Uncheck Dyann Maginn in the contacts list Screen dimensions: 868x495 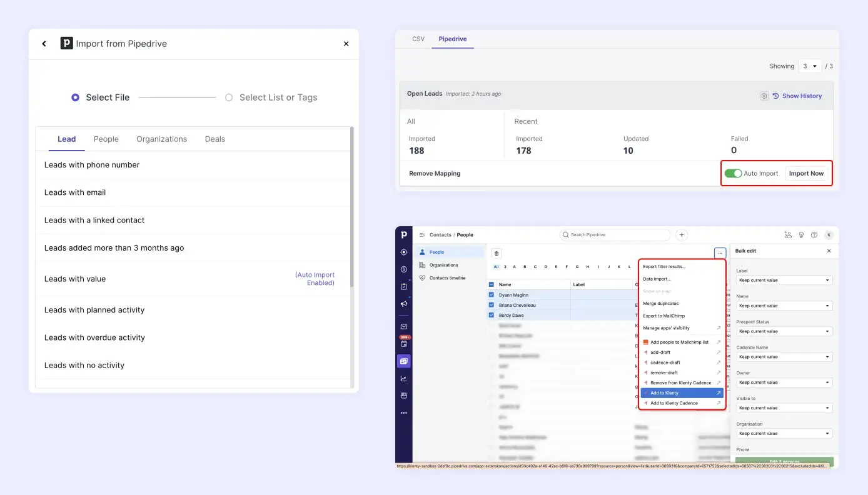[x=490, y=294]
